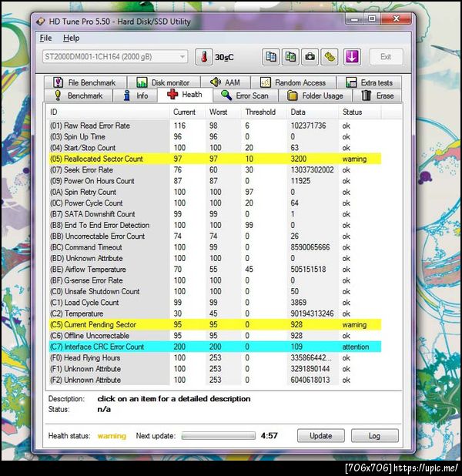The width and height of the screenshot is (462, 476).
Task: Select the Start/Stop Count row
Action: tap(215, 148)
